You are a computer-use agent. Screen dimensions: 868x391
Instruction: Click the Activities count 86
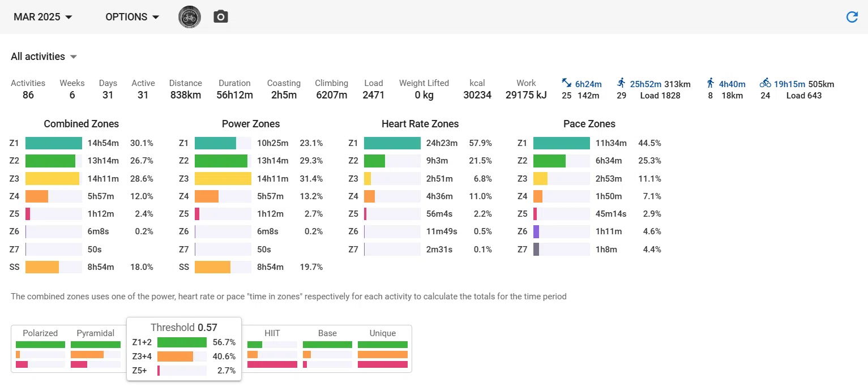click(x=28, y=95)
